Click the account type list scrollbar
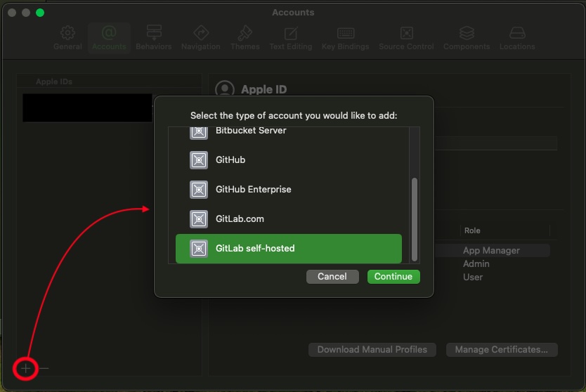The width and height of the screenshot is (586, 392). pyautogui.click(x=415, y=218)
